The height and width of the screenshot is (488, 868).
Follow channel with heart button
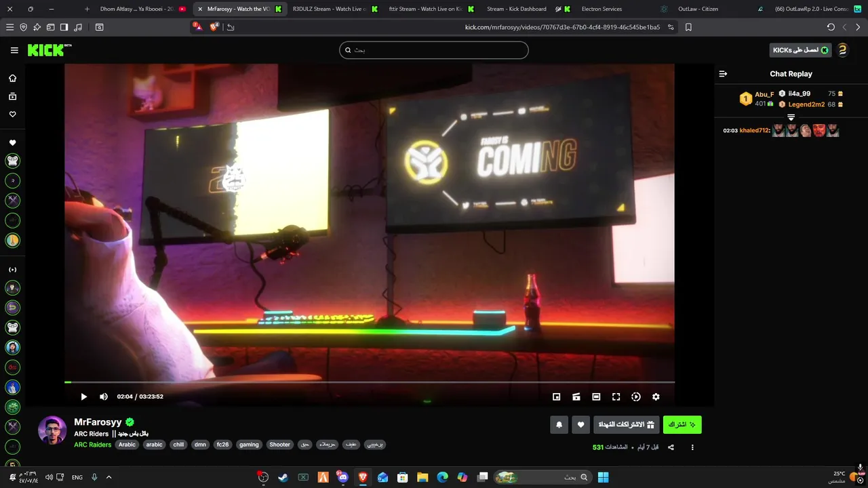[x=580, y=424]
